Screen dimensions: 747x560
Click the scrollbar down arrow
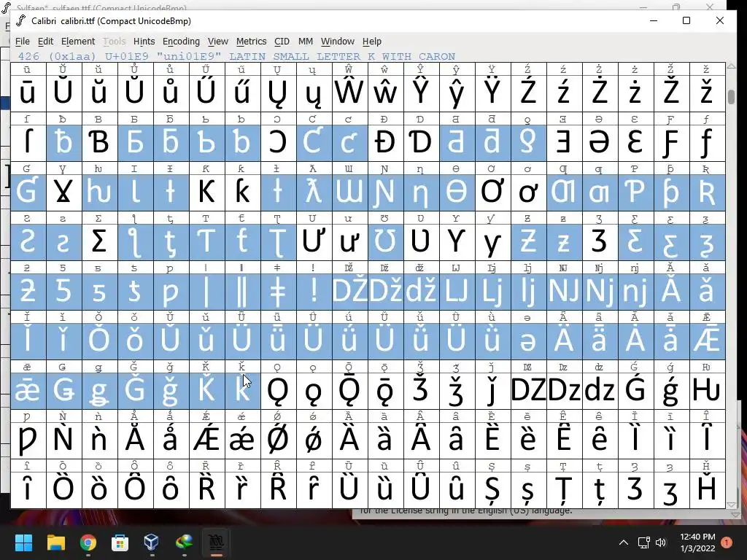731,505
